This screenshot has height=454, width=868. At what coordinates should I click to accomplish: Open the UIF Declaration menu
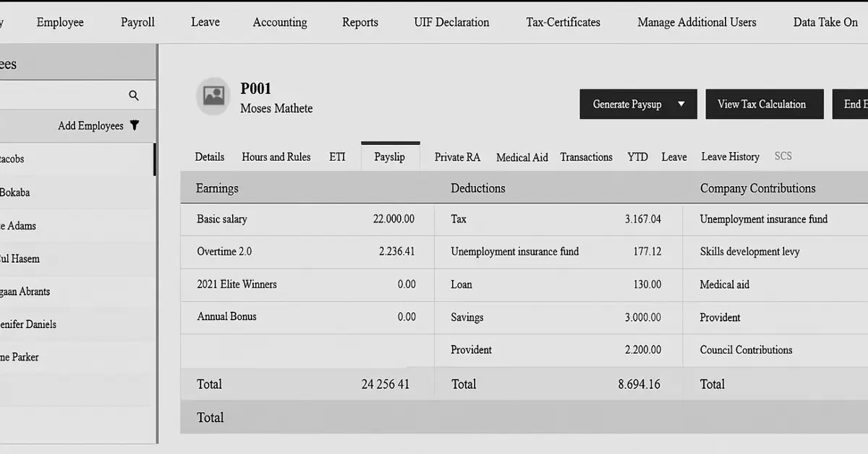pyautogui.click(x=451, y=22)
